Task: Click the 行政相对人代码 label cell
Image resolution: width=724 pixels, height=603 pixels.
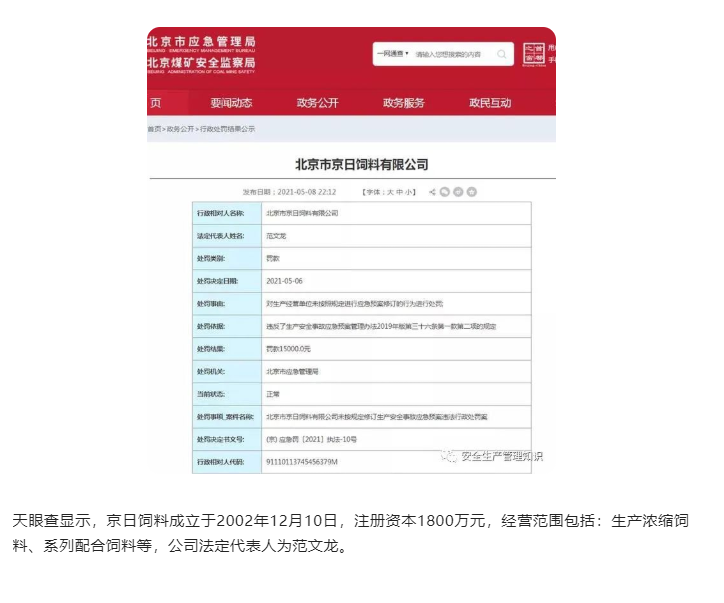Action: [227, 462]
